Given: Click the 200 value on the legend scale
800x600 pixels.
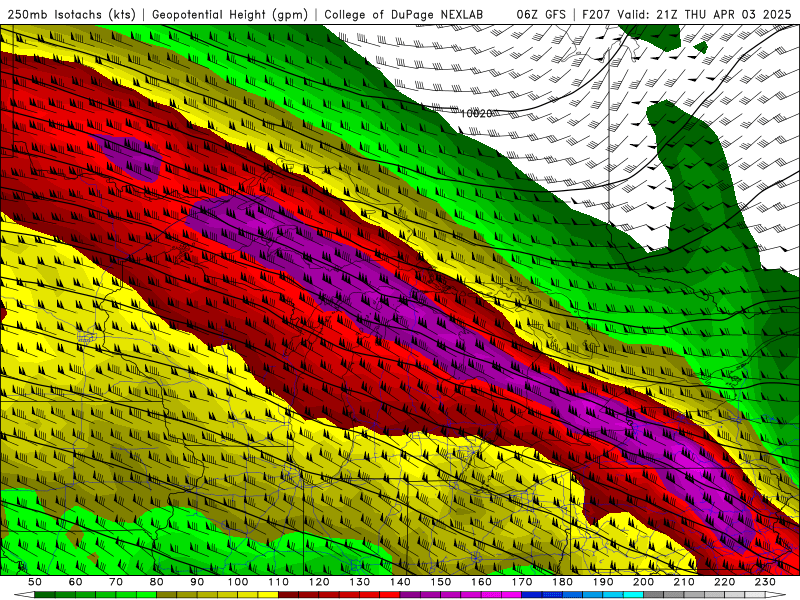Looking at the screenshot, I should tap(643, 582).
